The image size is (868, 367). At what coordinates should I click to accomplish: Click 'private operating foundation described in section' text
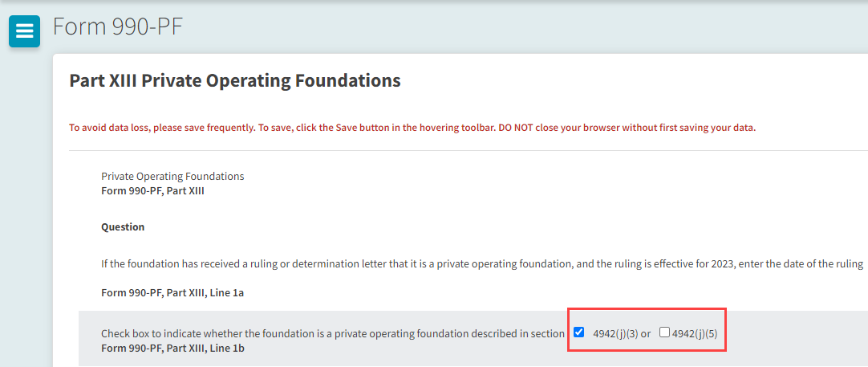(449, 333)
